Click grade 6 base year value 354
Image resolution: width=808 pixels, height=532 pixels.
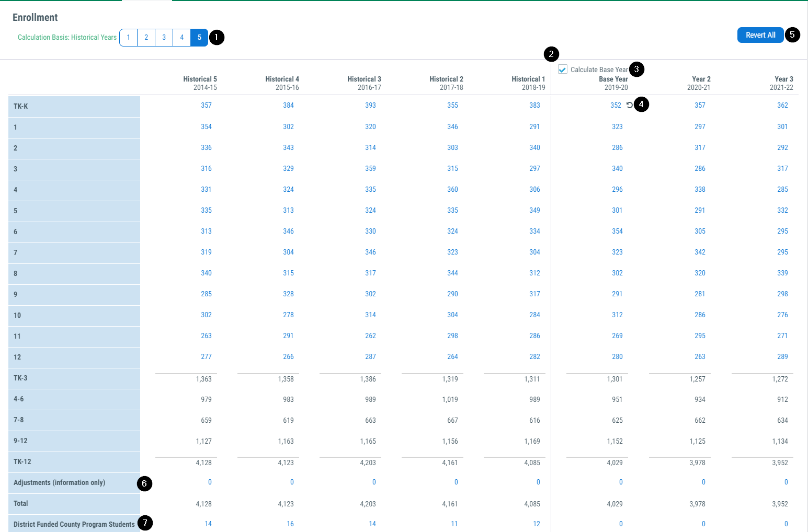pos(618,232)
